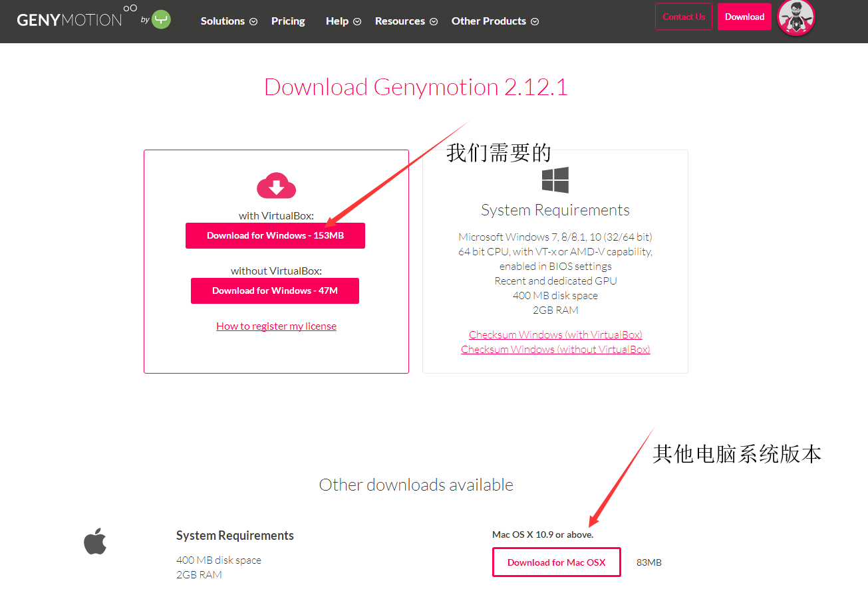Select the 'without VirtualBox:' label

[x=276, y=271]
